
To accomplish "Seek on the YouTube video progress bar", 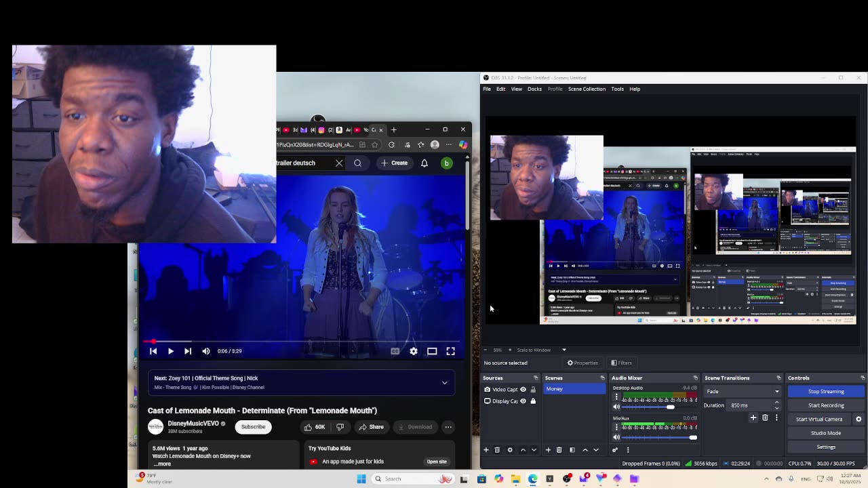I will point(301,342).
